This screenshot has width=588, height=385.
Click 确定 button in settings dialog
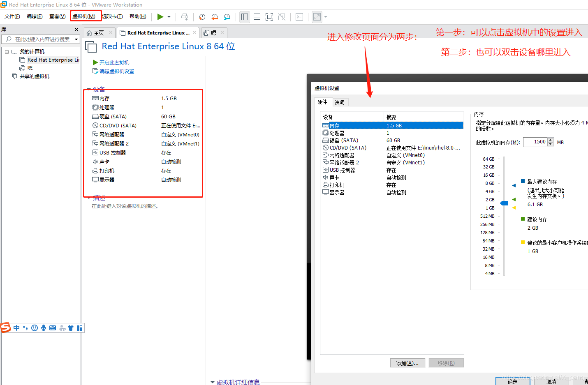(x=512, y=382)
